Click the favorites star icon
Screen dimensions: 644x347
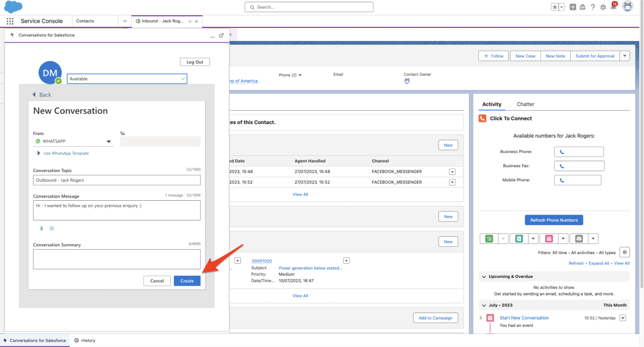pyautogui.click(x=555, y=7)
